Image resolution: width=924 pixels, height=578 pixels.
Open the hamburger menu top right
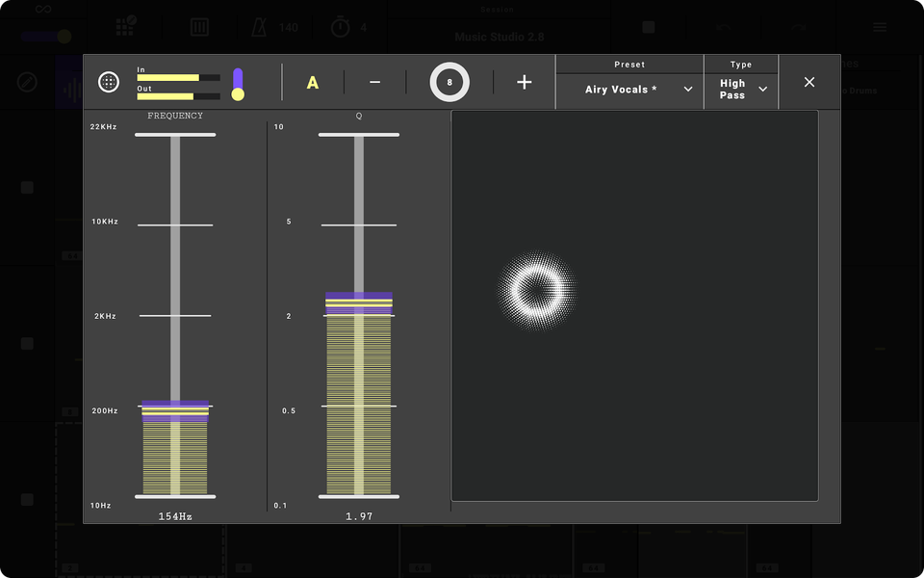(879, 27)
